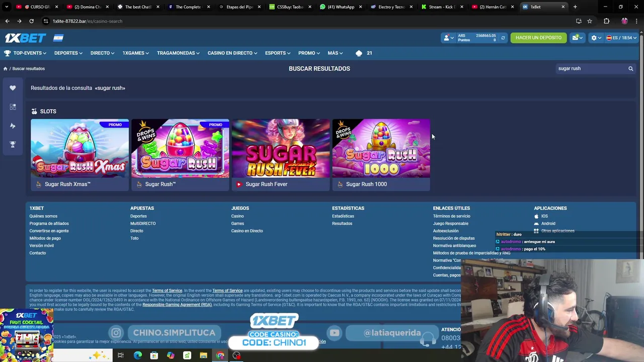Click the play icon beside Sugar Rush Fever
This screenshot has height=362, width=644.
click(239, 185)
